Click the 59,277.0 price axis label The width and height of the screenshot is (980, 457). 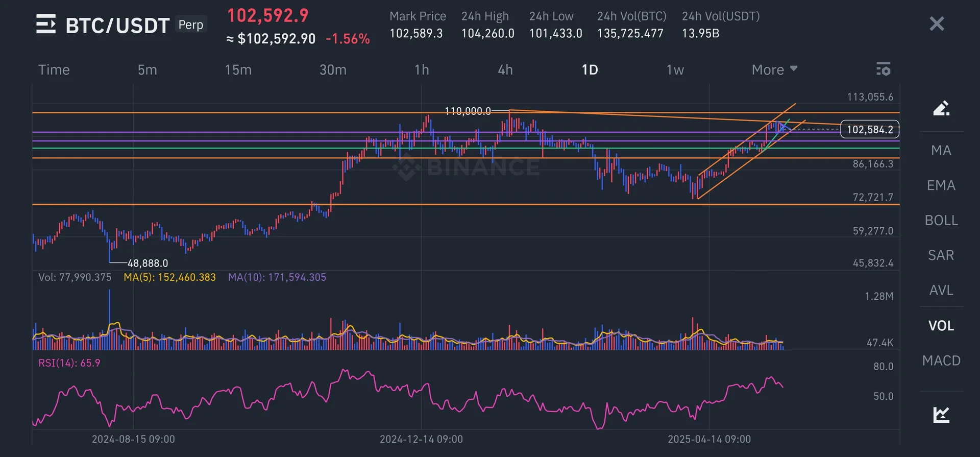pyautogui.click(x=873, y=231)
